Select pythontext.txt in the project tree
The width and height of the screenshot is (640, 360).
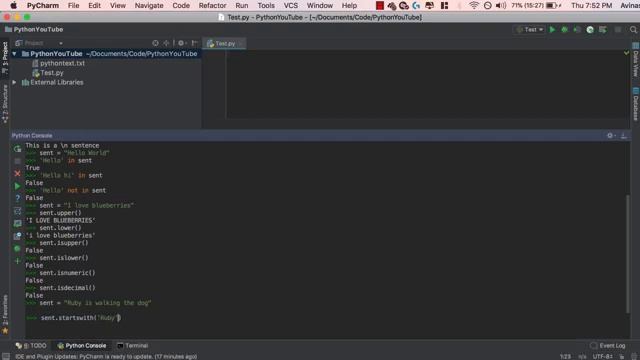62,63
